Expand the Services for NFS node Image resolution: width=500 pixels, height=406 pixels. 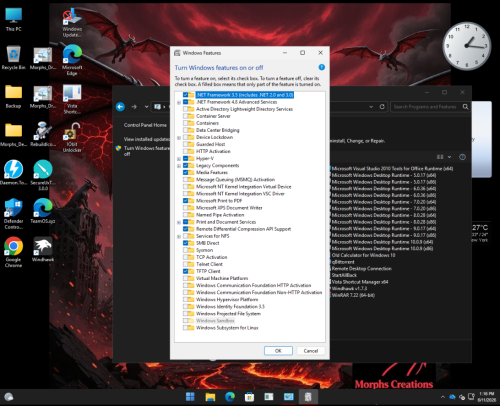click(x=179, y=236)
